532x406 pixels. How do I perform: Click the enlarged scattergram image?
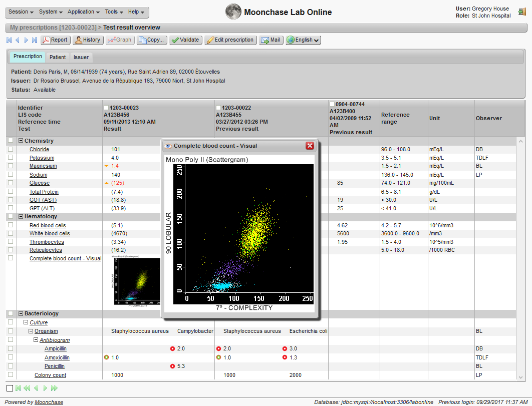(239, 233)
